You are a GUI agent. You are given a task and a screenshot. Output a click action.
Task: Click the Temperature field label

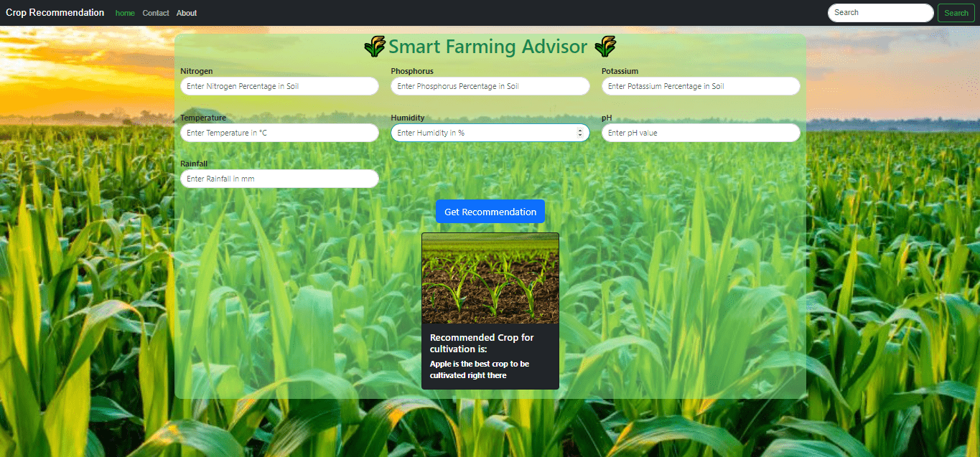[x=203, y=118]
